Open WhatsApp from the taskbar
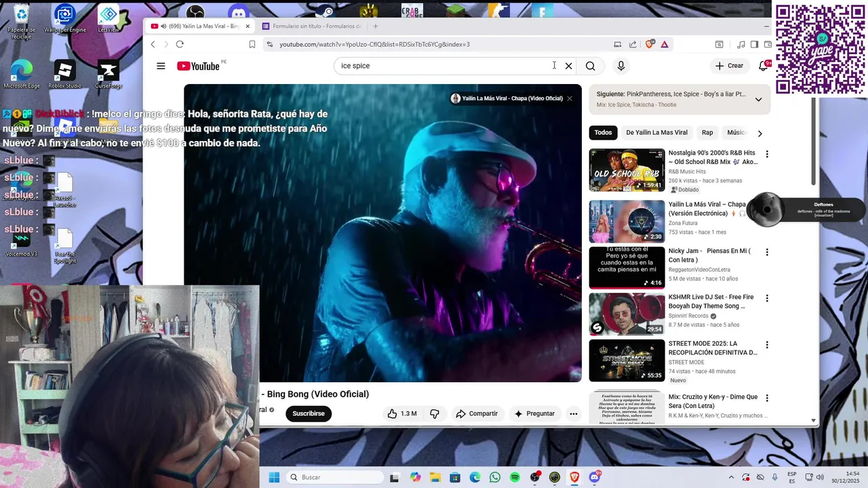 495,477
